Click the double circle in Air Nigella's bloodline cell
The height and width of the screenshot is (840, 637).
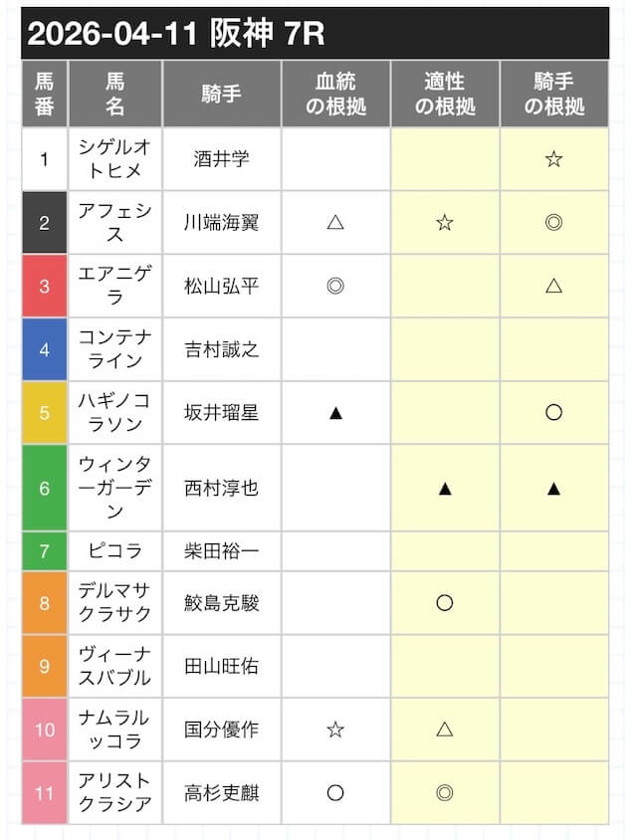(x=335, y=286)
